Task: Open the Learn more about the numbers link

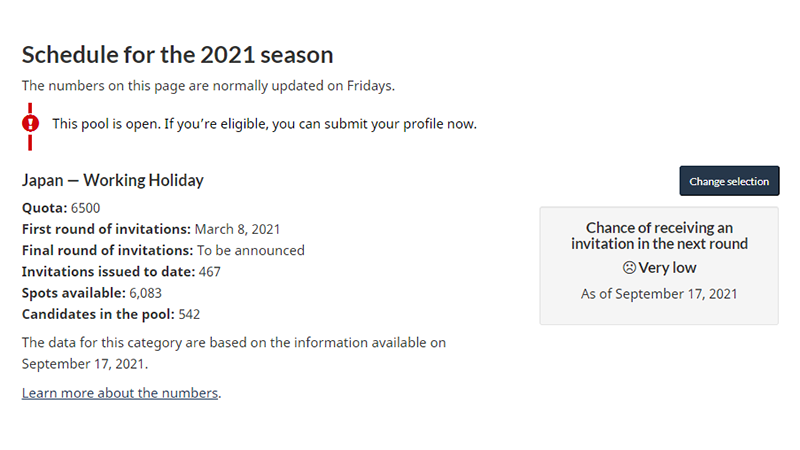Action: 120,393
